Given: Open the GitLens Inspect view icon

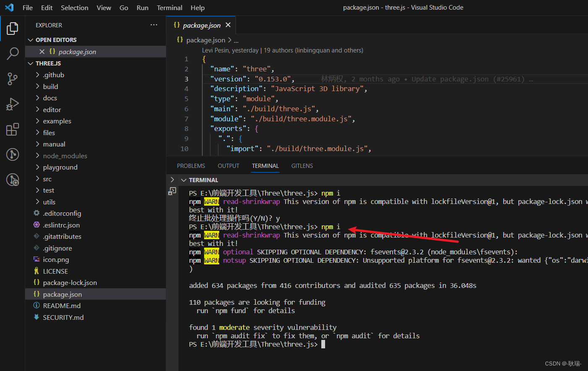Looking at the screenshot, I should pyautogui.click(x=13, y=180).
